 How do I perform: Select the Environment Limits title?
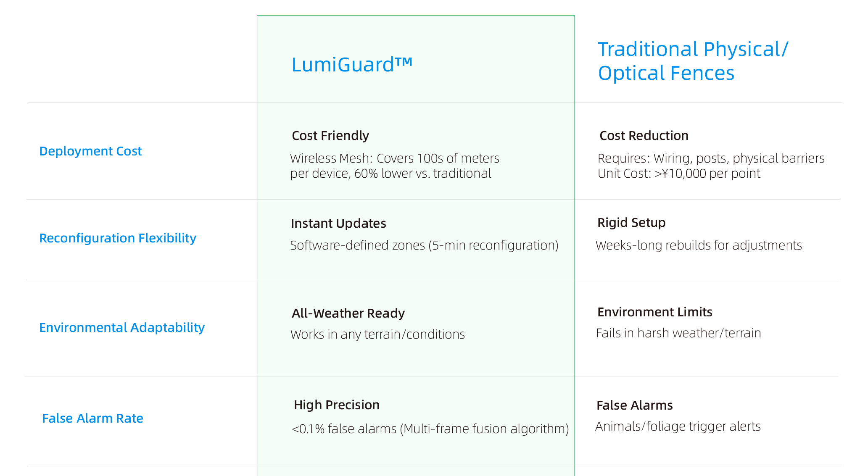(654, 312)
